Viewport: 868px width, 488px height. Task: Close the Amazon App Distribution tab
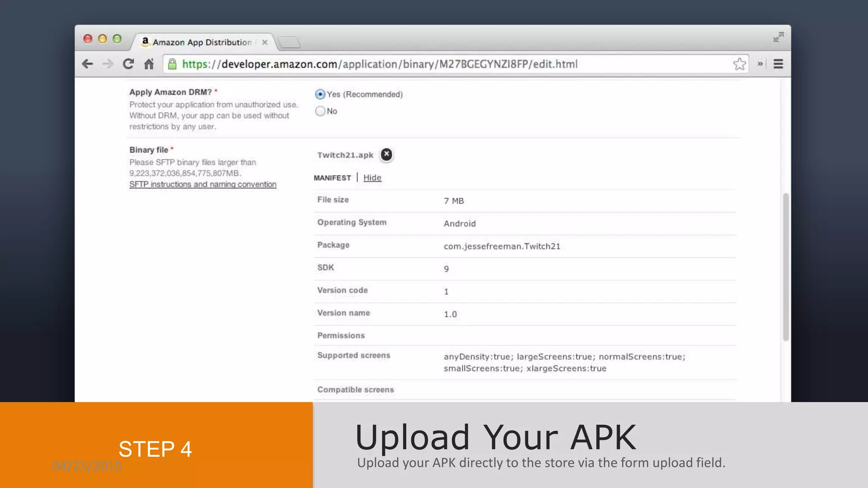point(264,42)
